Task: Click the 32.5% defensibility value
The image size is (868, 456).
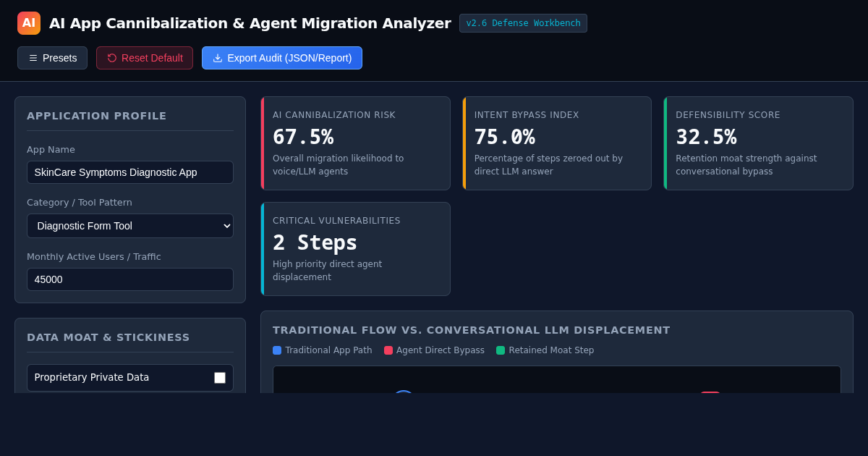Action: pos(706,137)
